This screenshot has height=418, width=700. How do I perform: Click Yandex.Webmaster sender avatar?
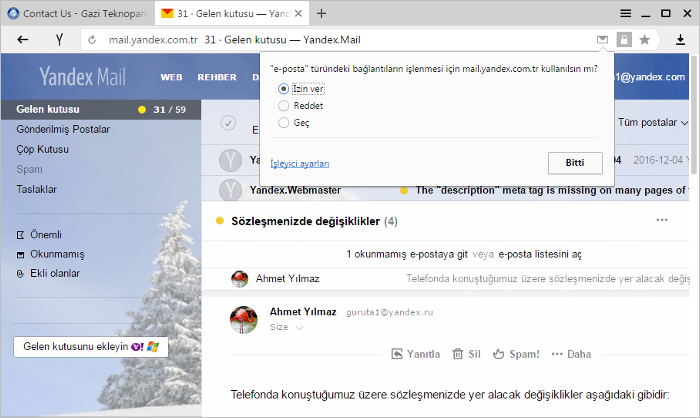(x=230, y=189)
